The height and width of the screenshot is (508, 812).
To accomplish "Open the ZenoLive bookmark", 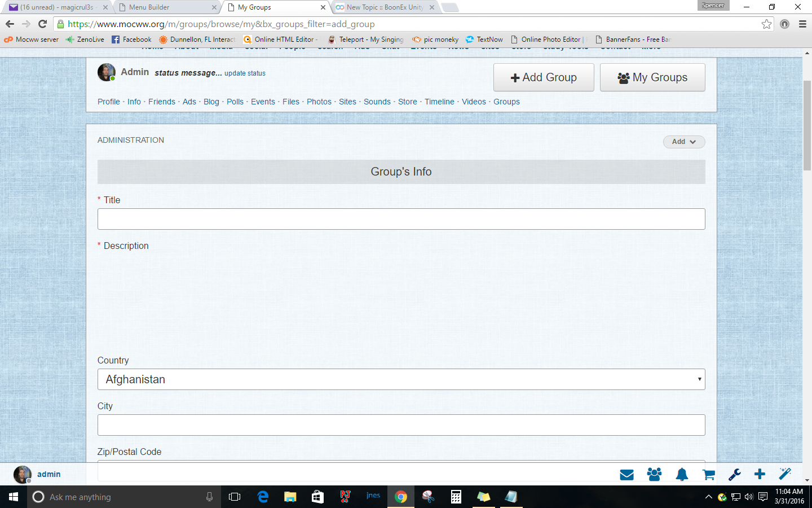I will point(85,40).
